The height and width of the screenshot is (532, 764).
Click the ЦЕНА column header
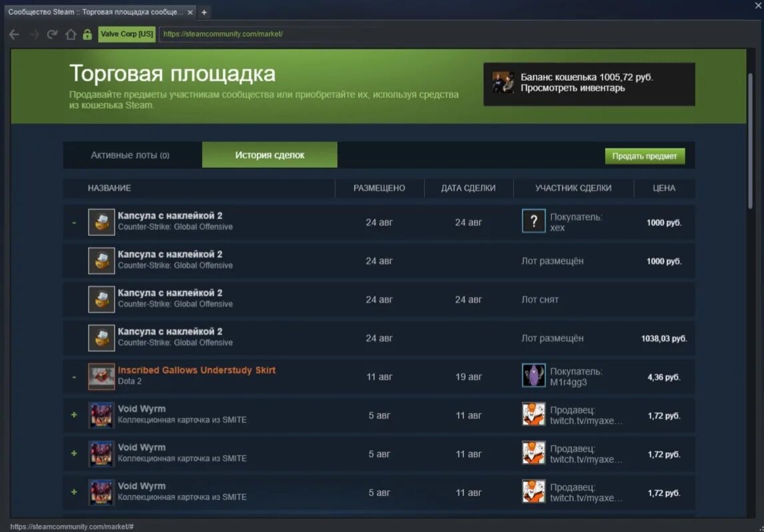point(663,188)
